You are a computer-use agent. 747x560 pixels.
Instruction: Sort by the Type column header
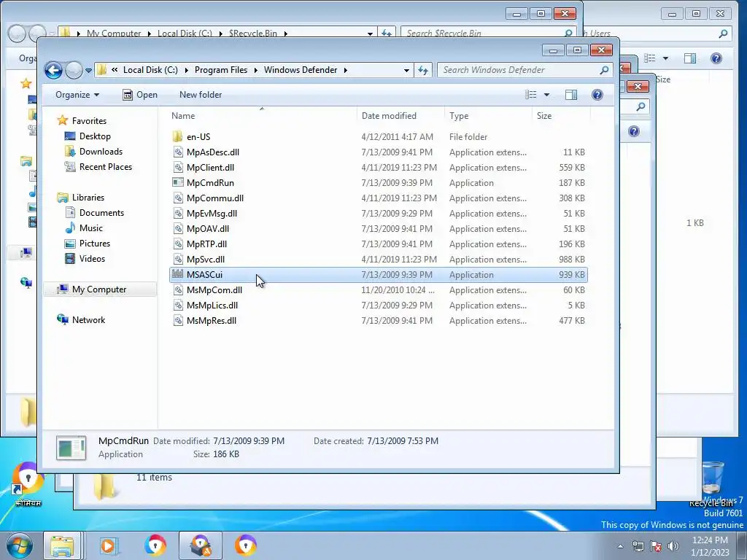coord(459,116)
